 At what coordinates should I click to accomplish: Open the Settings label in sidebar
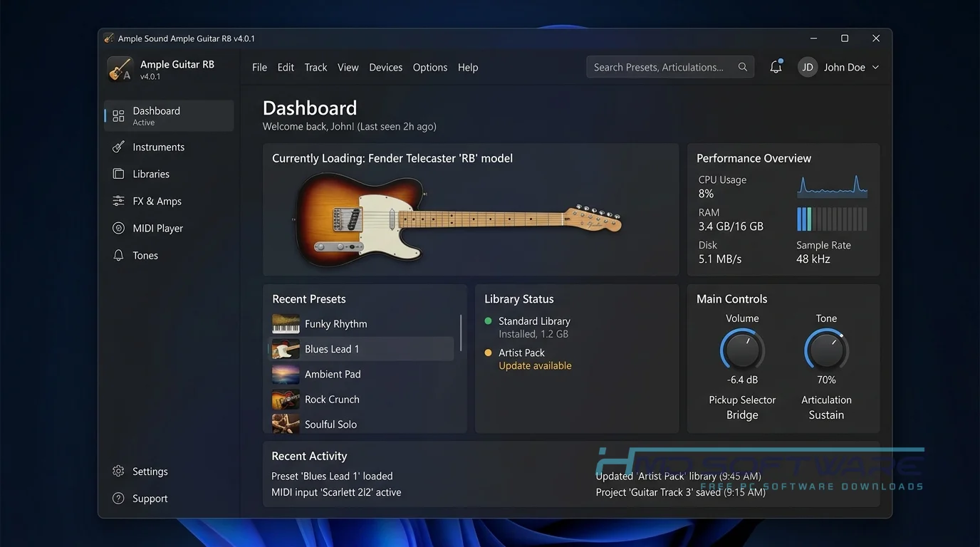pyautogui.click(x=150, y=471)
